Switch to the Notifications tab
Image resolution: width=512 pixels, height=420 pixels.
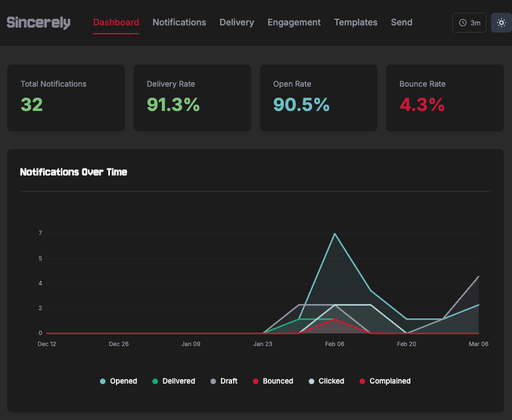point(179,23)
